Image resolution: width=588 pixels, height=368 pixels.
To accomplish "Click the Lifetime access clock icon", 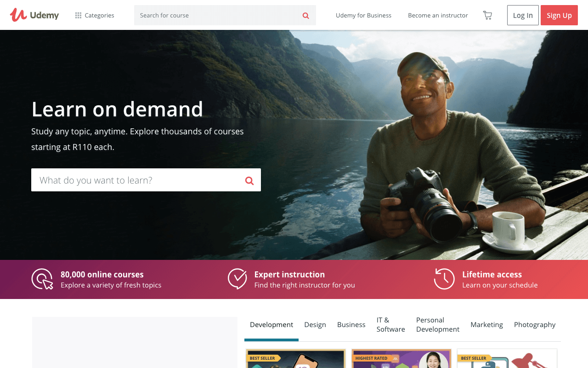I will click(444, 279).
